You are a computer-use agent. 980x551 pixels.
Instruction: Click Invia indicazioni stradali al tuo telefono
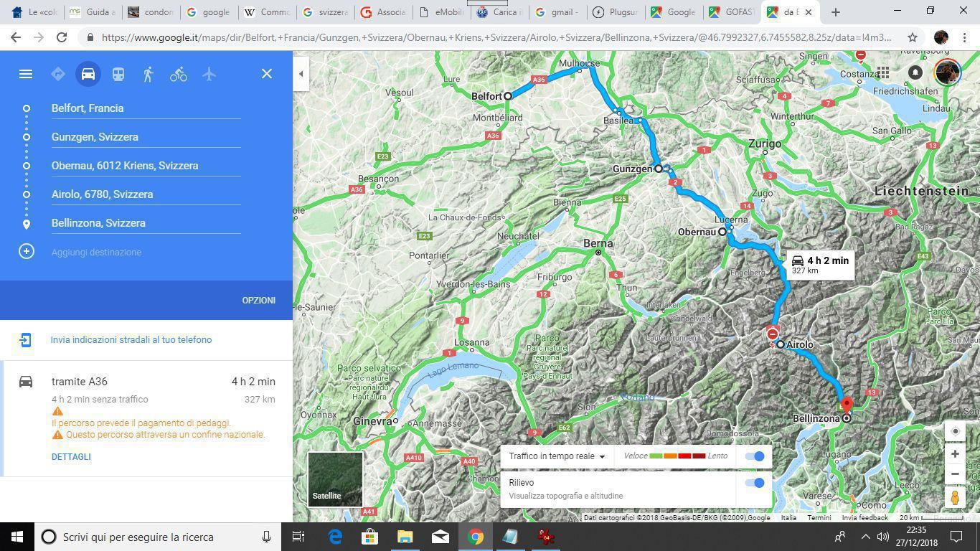(x=131, y=340)
